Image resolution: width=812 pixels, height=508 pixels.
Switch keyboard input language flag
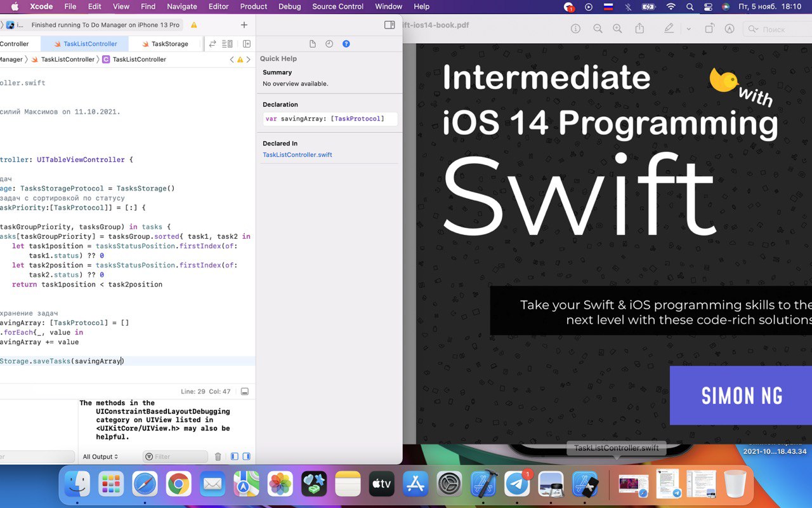click(x=608, y=6)
